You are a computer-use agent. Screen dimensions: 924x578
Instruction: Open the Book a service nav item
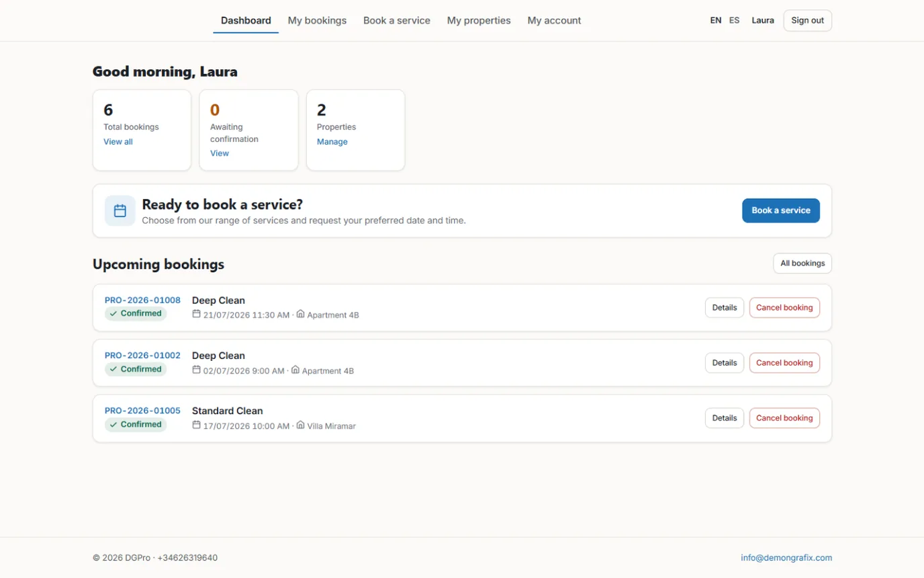(x=397, y=21)
